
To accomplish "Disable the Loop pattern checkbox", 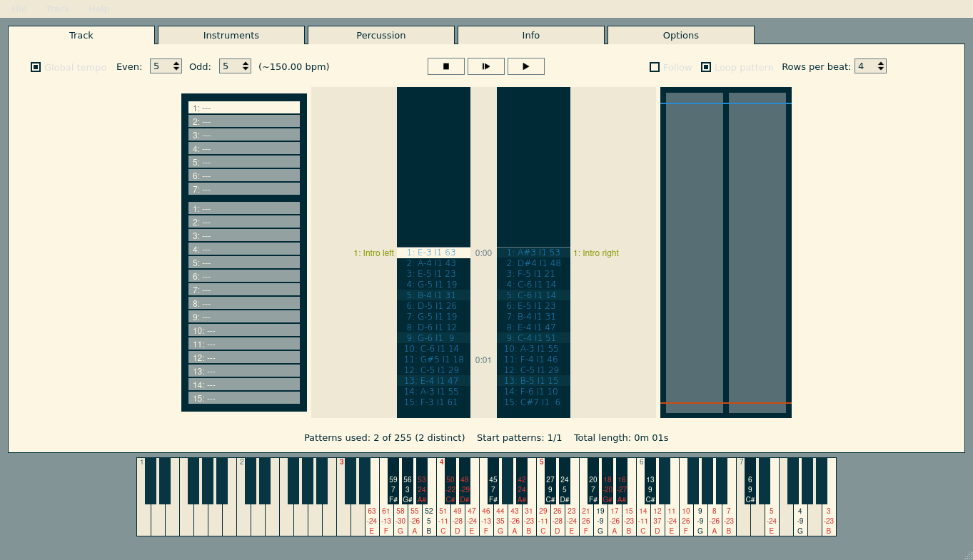I will 706,67.
